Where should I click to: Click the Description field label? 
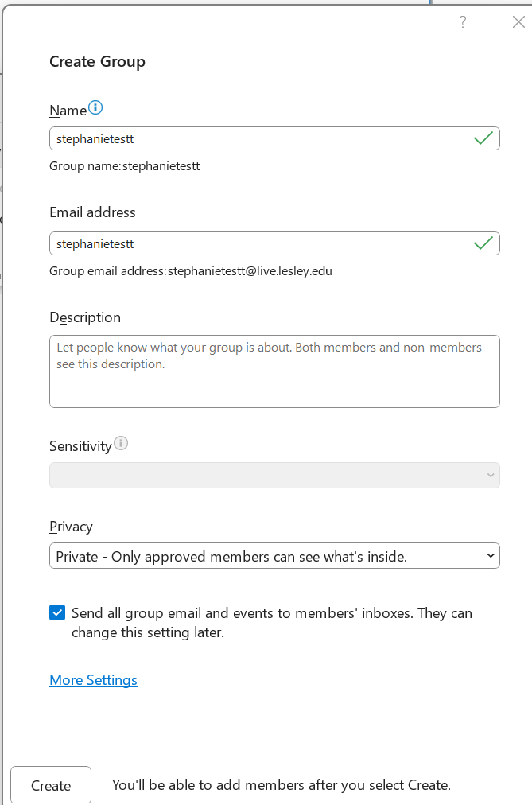pyautogui.click(x=85, y=318)
